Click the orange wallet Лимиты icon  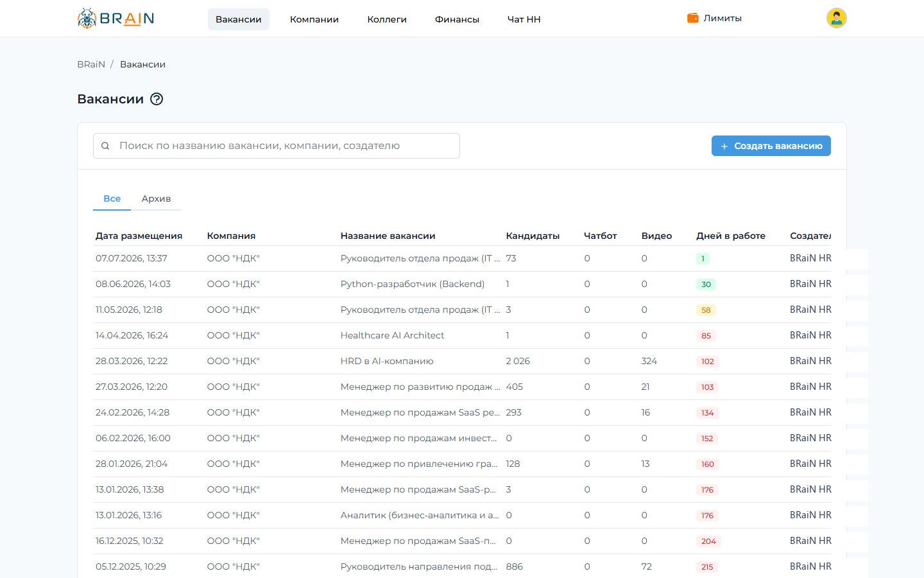[693, 18]
